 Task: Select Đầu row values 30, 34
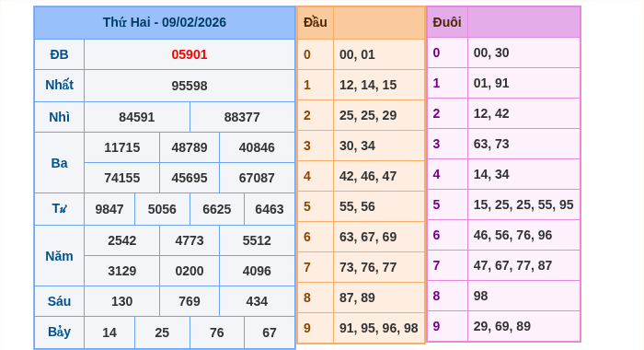coord(357,146)
